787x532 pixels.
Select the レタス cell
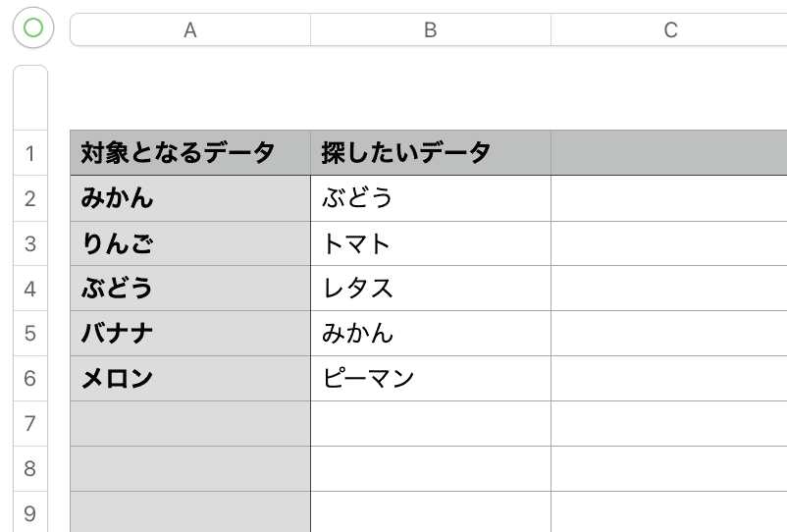pyautogui.click(x=431, y=289)
